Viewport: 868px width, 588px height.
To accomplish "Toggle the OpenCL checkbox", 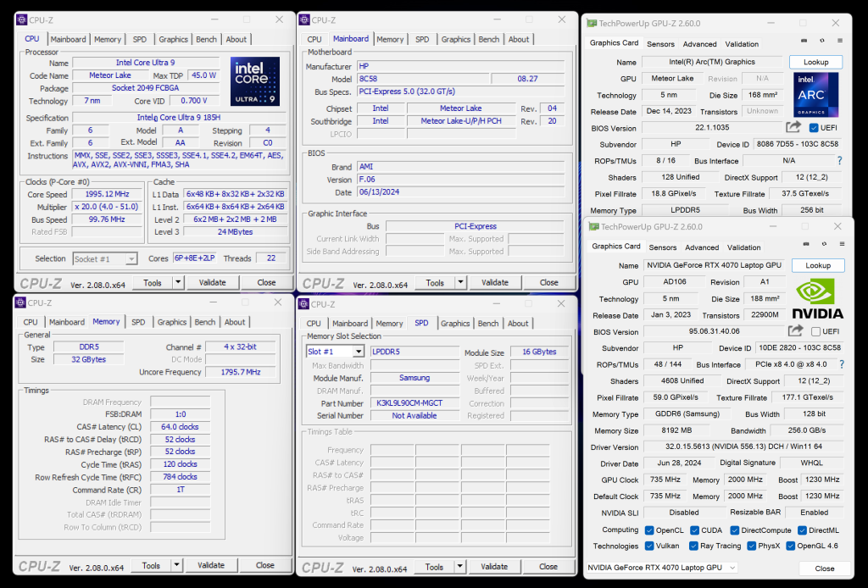I will tap(649, 530).
